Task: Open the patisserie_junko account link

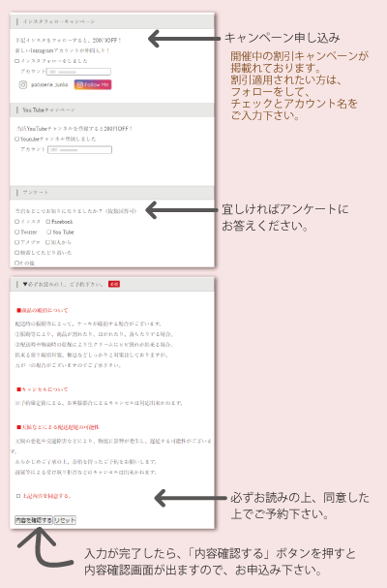Action: (x=49, y=84)
